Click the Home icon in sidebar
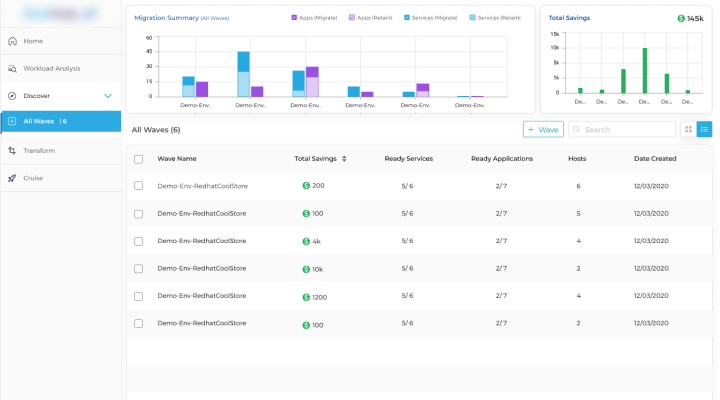The height and width of the screenshot is (400, 720). [12, 41]
